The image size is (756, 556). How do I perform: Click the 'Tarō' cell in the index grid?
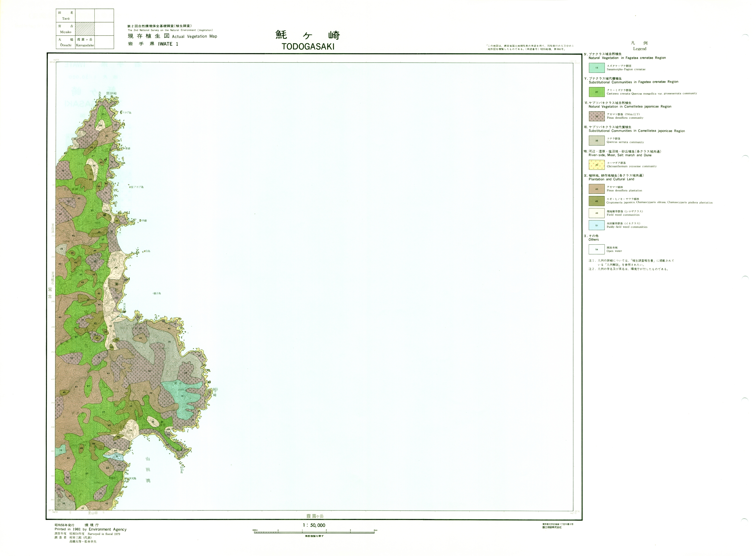66,15
